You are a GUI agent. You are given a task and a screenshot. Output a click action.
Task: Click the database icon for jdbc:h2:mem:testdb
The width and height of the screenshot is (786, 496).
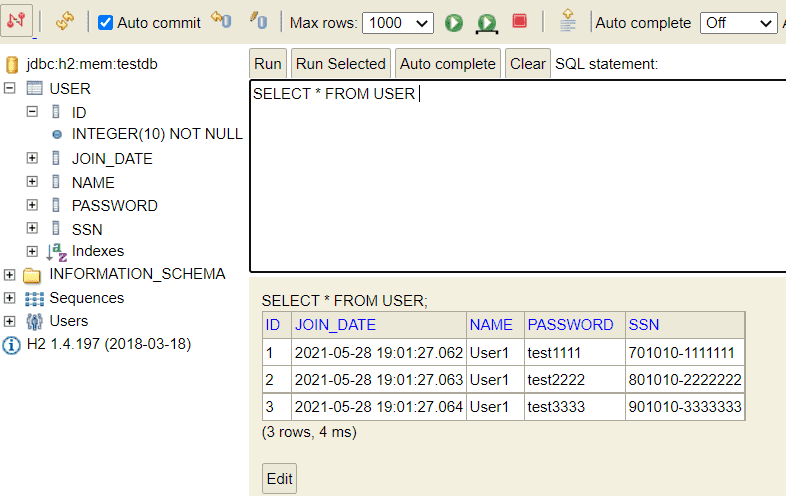[12, 65]
